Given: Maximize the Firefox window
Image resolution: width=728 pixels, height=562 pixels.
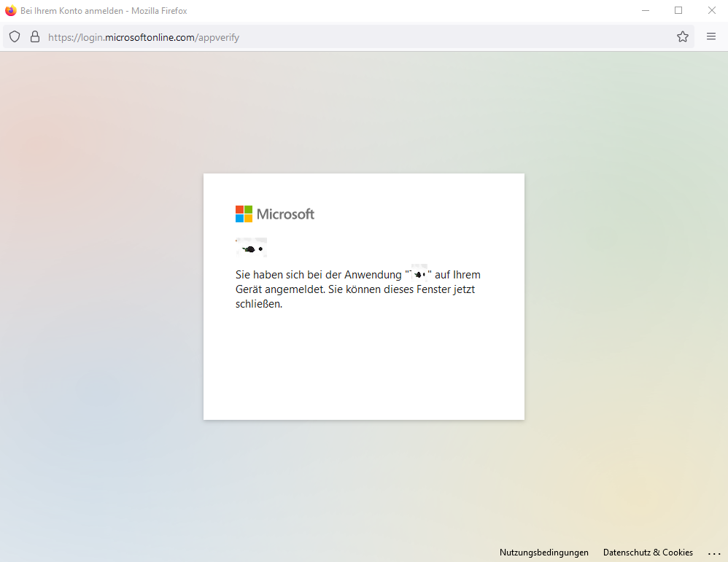Looking at the screenshot, I should pos(678,10).
